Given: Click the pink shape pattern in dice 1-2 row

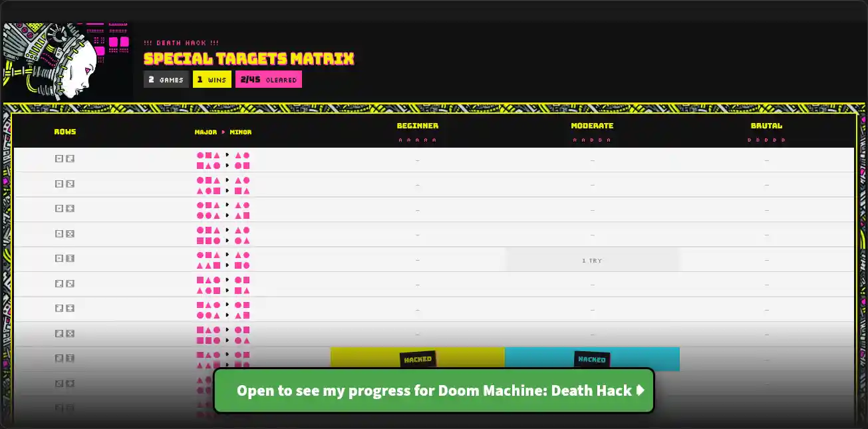Looking at the screenshot, I should (x=223, y=160).
